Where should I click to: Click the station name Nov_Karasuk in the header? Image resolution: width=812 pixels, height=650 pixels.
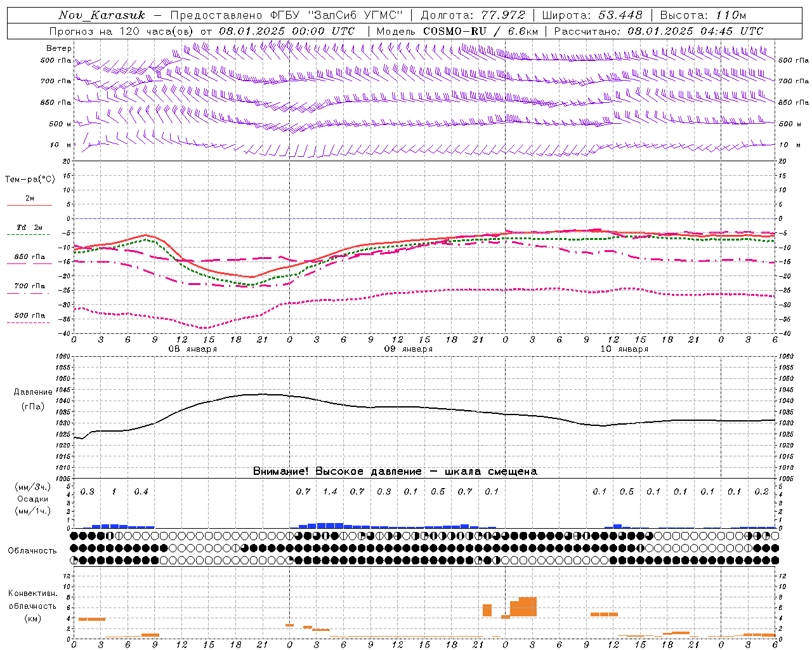(101, 15)
